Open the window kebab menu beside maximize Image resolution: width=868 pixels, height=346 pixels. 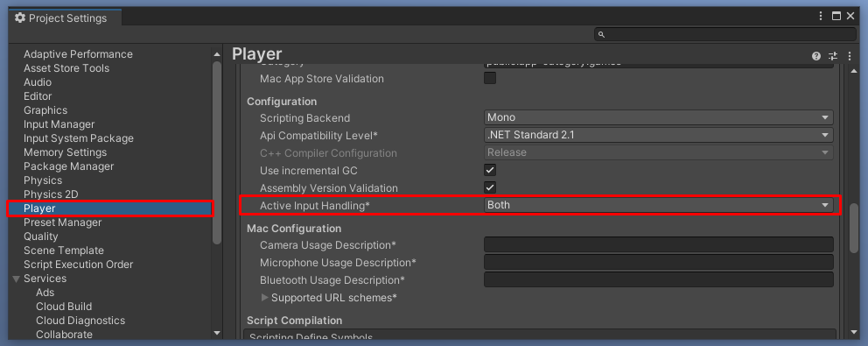coord(821,16)
